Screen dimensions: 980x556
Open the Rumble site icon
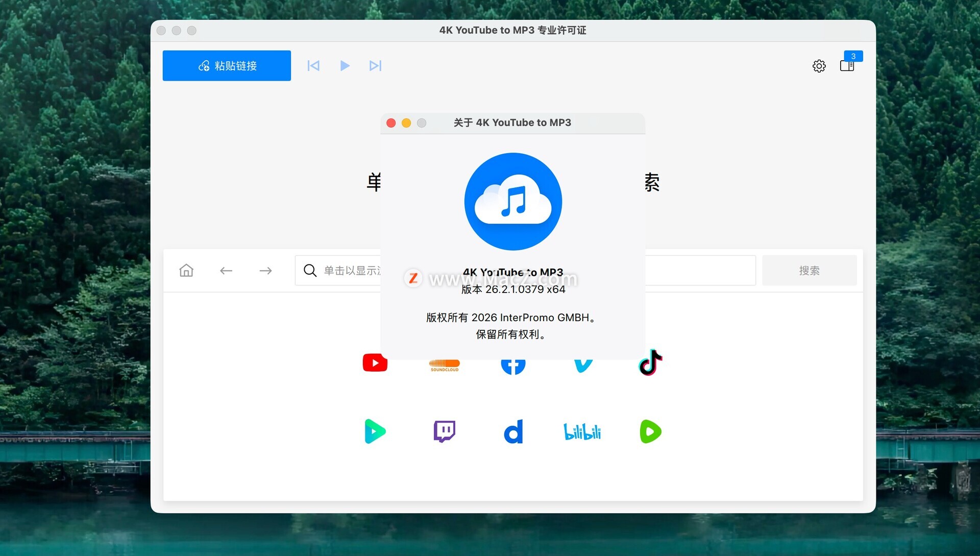tap(651, 431)
